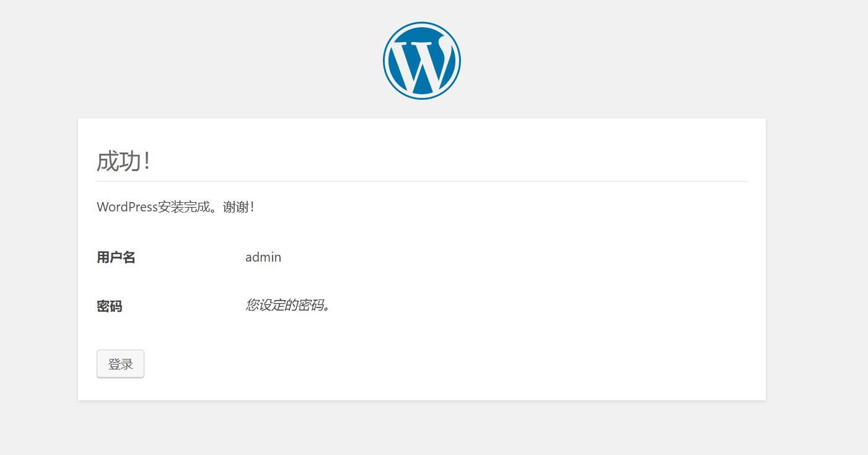Click the WordPress安装完成 message
The width and height of the screenshot is (868, 455).
tap(175, 206)
